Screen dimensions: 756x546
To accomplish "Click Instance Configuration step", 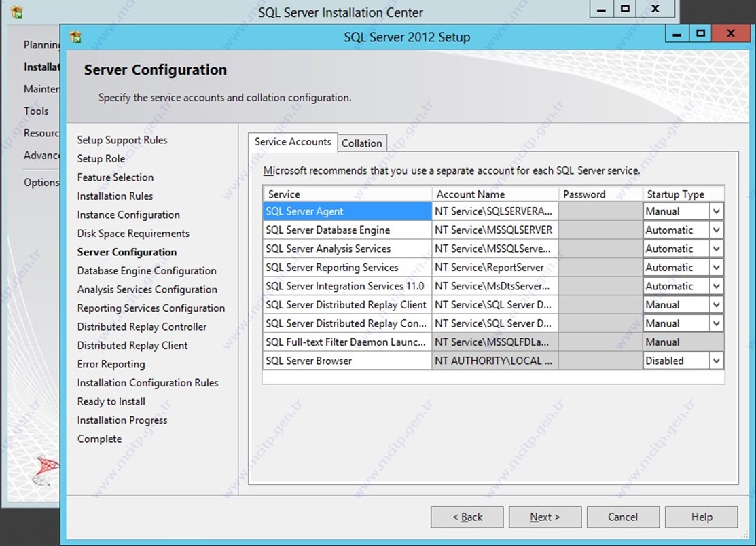I will pyautogui.click(x=128, y=215).
